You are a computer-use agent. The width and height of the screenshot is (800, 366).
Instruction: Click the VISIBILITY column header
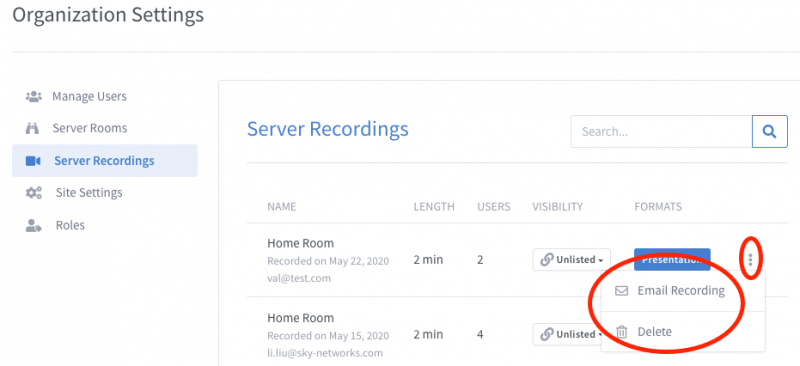[558, 207]
